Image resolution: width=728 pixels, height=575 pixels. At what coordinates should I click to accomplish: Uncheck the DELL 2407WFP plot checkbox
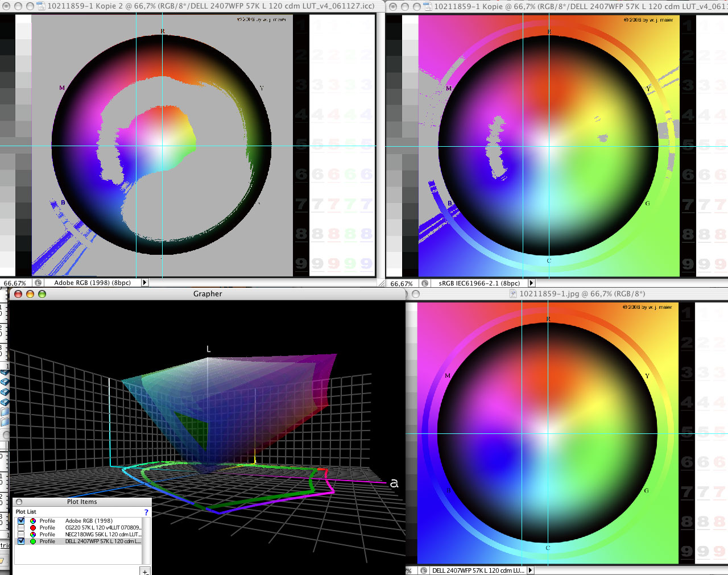[x=21, y=541]
